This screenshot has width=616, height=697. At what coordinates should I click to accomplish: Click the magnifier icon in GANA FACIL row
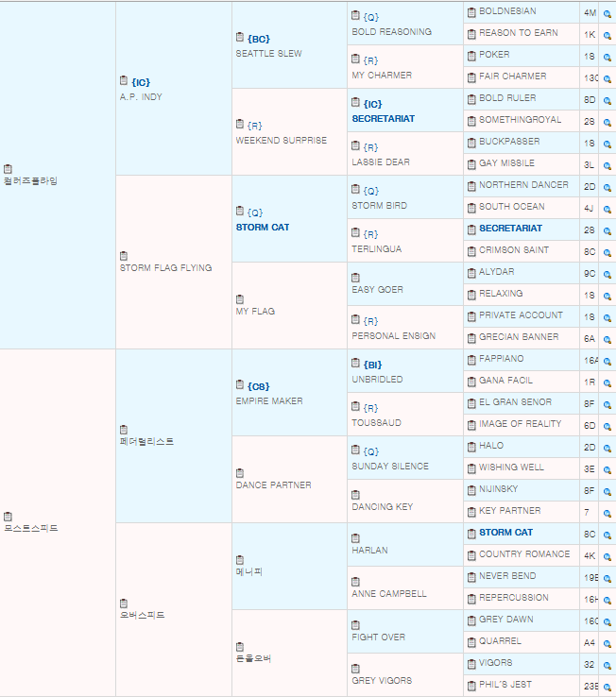[x=607, y=383]
